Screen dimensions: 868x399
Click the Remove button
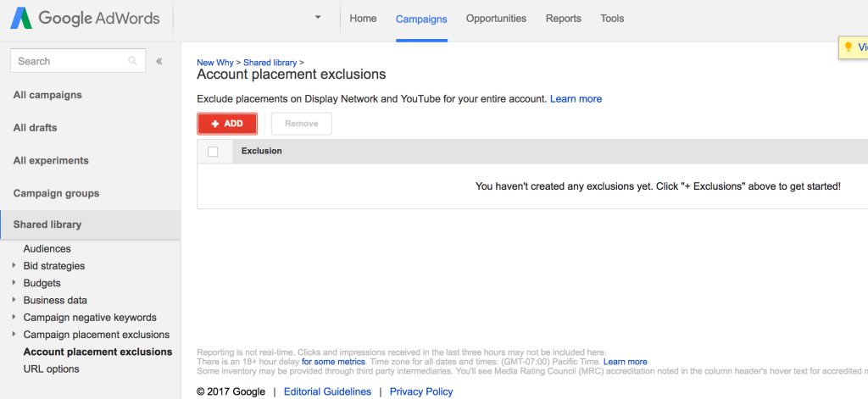click(302, 124)
